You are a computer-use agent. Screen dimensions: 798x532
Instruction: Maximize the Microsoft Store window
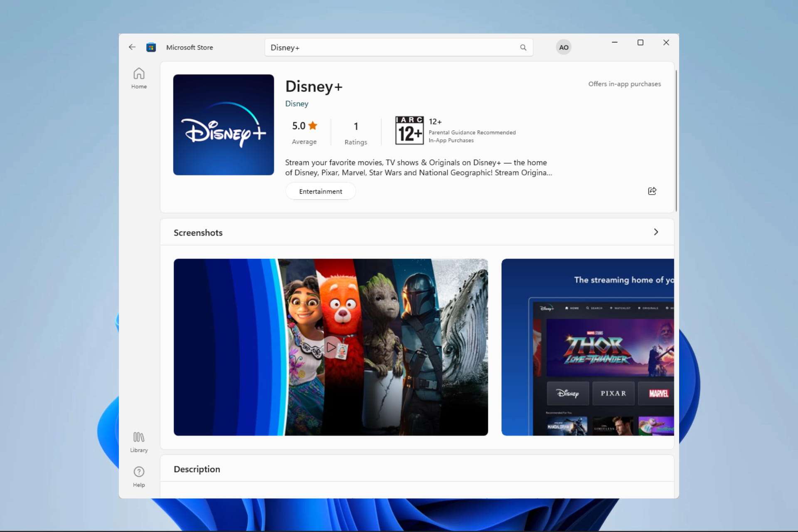(x=640, y=42)
